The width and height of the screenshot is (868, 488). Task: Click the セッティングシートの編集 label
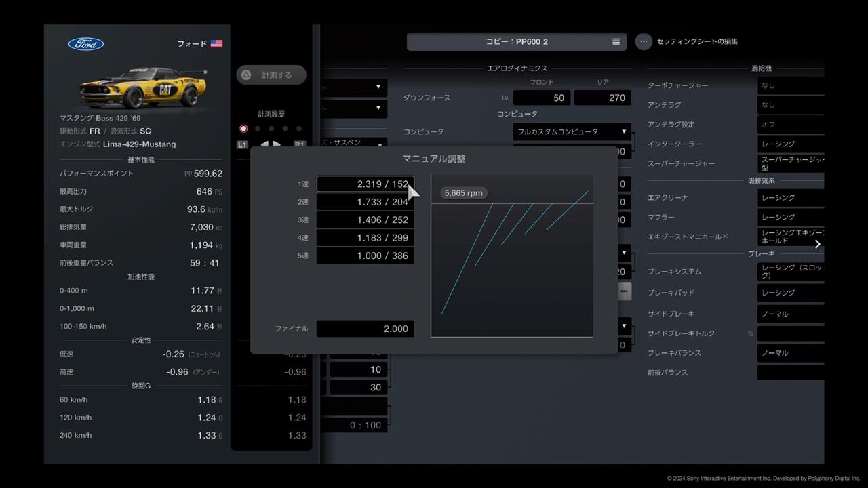pyautogui.click(x=697, y=41)
